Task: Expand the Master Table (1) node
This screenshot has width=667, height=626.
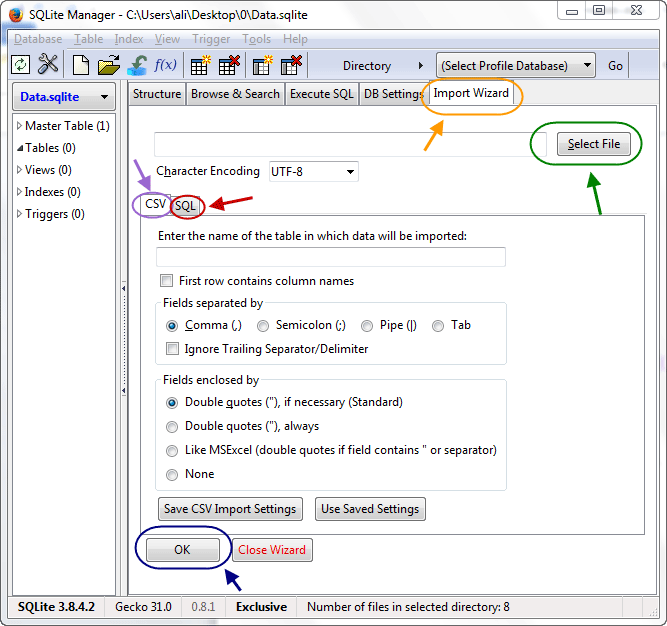Action: pos(19,126)
